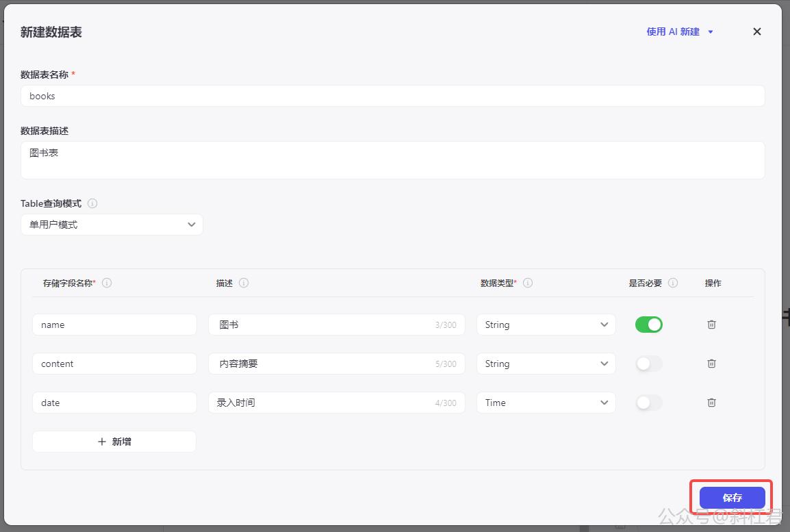
Task: Open data type dropdown for content
Action: click(546, 364)
